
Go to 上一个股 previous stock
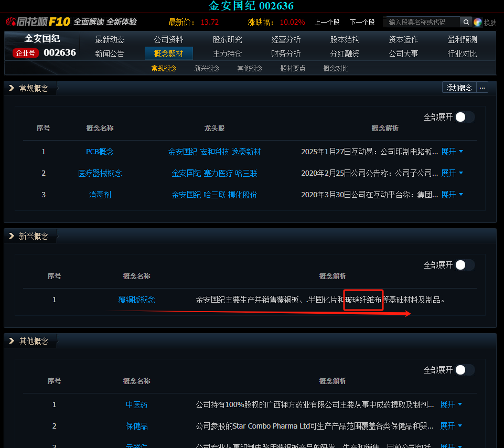click(x=327, y=22)
